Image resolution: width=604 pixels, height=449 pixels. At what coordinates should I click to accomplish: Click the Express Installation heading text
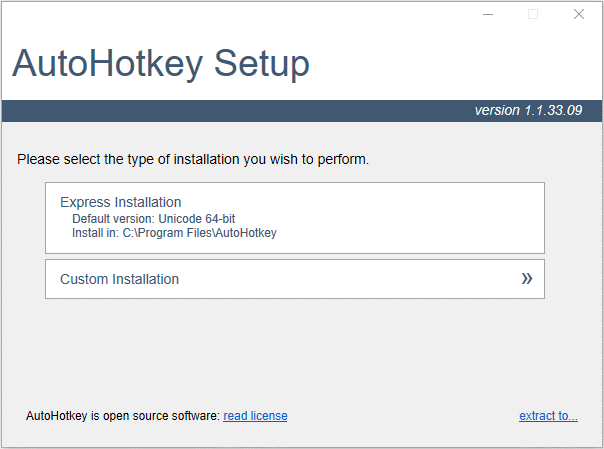pos(121,202)
